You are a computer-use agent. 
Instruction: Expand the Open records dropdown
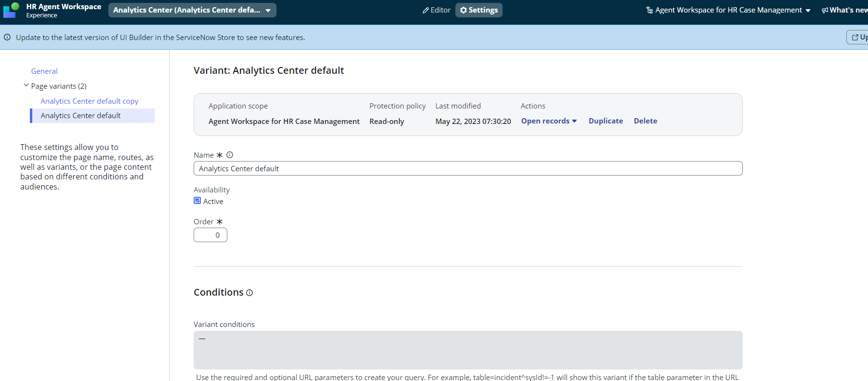(549, 121)
